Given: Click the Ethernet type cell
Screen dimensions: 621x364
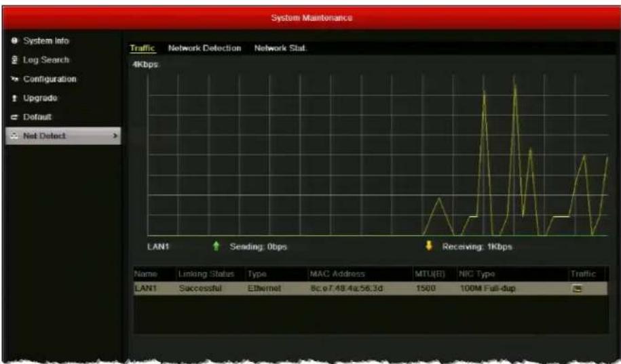Looking at the screenshot, I should [264, 289].
